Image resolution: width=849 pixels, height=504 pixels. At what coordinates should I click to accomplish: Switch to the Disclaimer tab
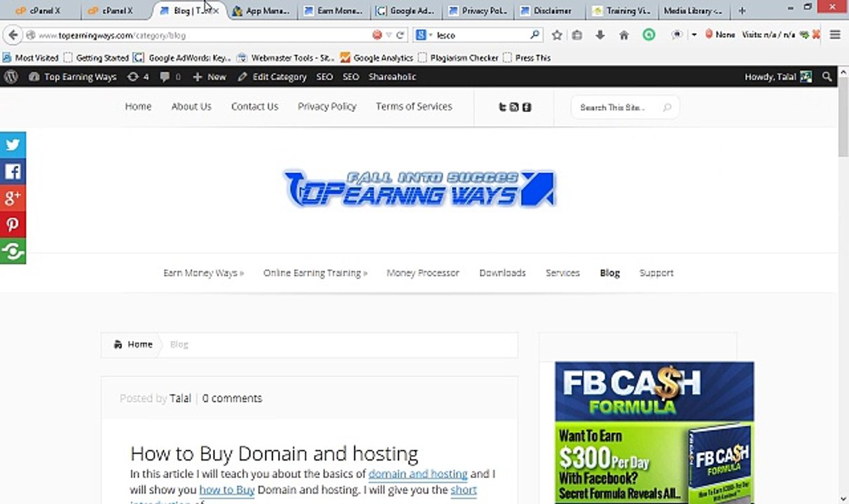pyautogui.click(x=550, y=10)
